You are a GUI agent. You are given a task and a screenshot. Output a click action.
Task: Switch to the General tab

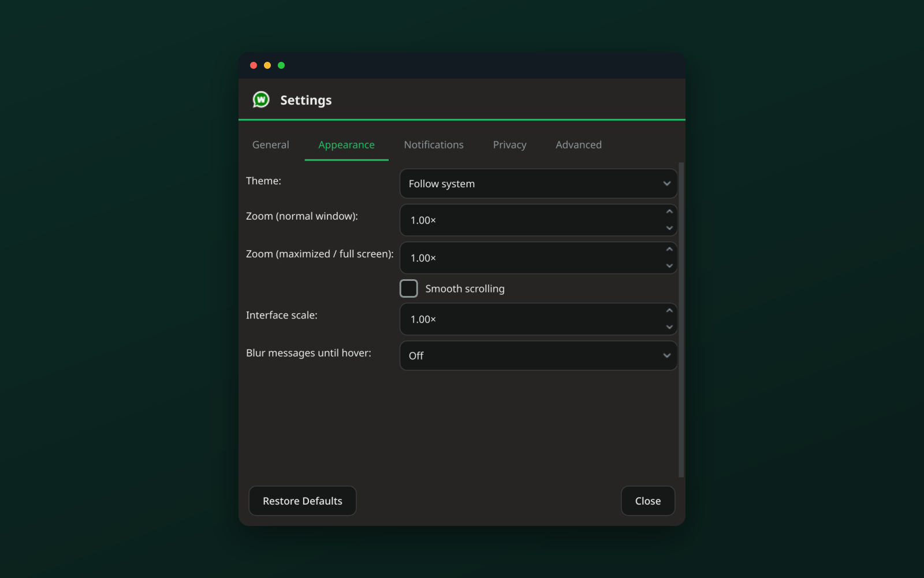(x=271, y=145)
